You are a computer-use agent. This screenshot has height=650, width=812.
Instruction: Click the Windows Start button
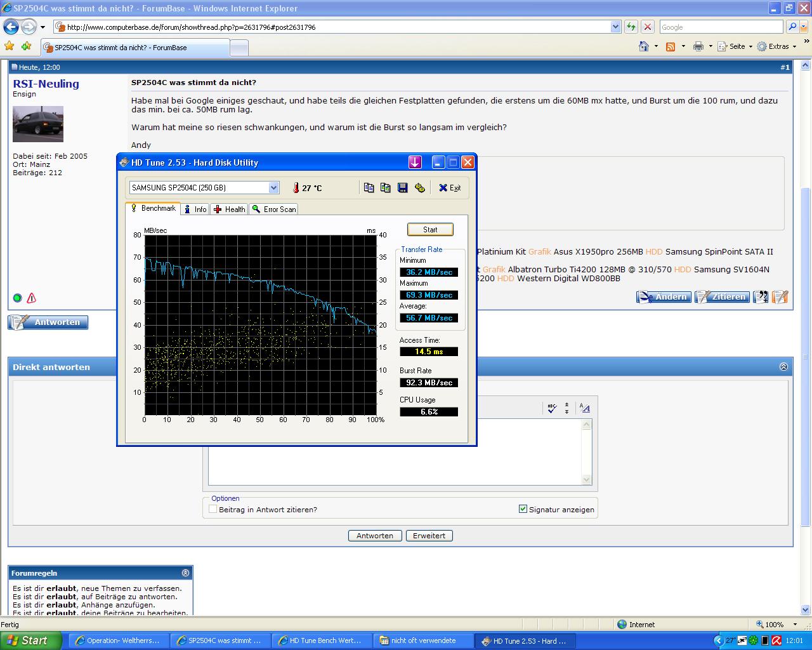[x=31, y=640]
